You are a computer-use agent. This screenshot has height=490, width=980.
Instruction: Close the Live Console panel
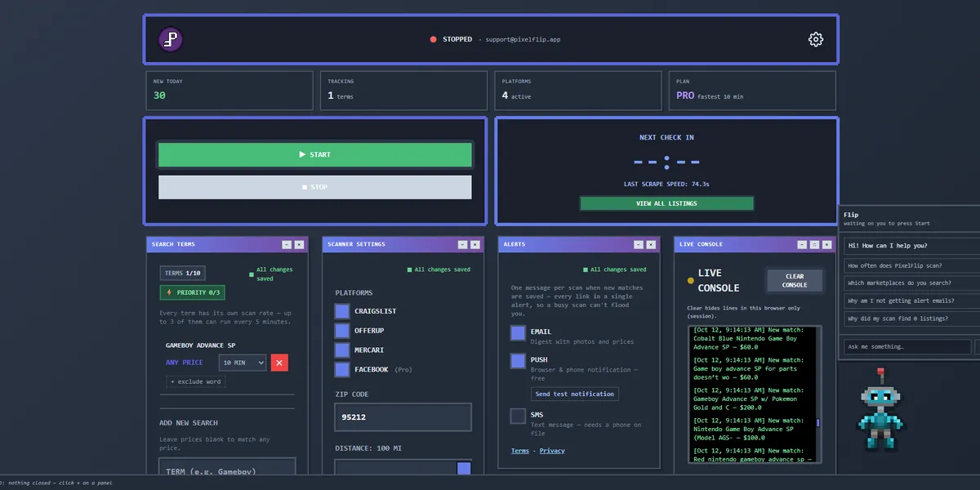click(x=827, y=244)
